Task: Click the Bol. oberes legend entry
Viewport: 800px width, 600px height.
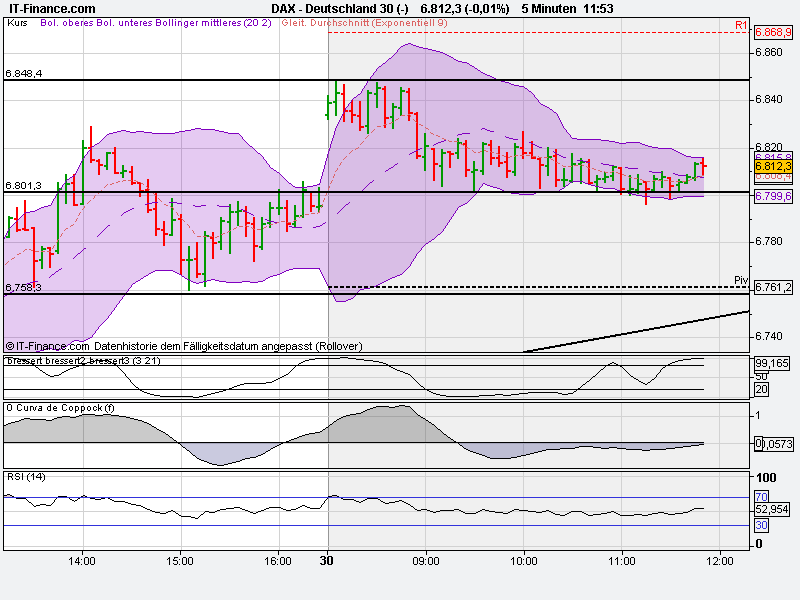Action: (67, 22)
